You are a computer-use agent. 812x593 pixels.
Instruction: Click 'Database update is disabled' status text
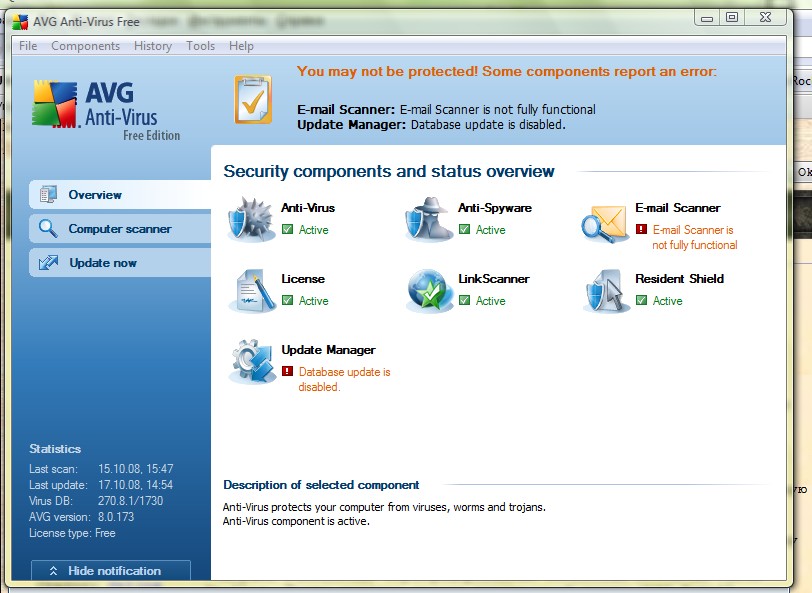point(344,379)
